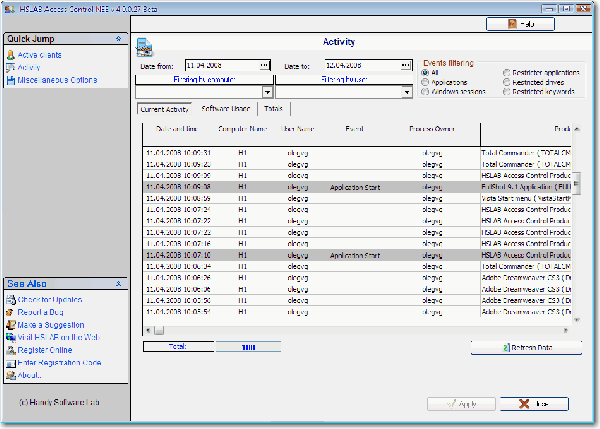Screen dimensions: 600x429
Task: Select the All events filtering option
Action: tap(424, 73)
